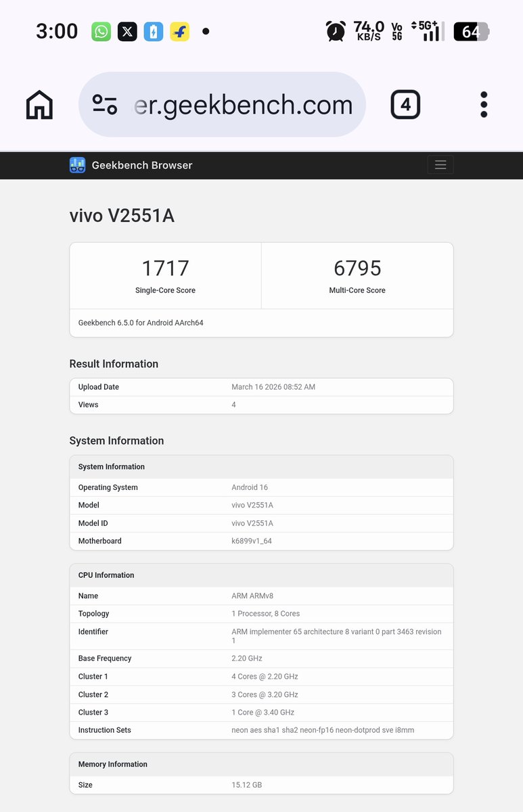Tap the 5G signal strength indicator
This screenshot has height=812, width=523.
point(428,31)
